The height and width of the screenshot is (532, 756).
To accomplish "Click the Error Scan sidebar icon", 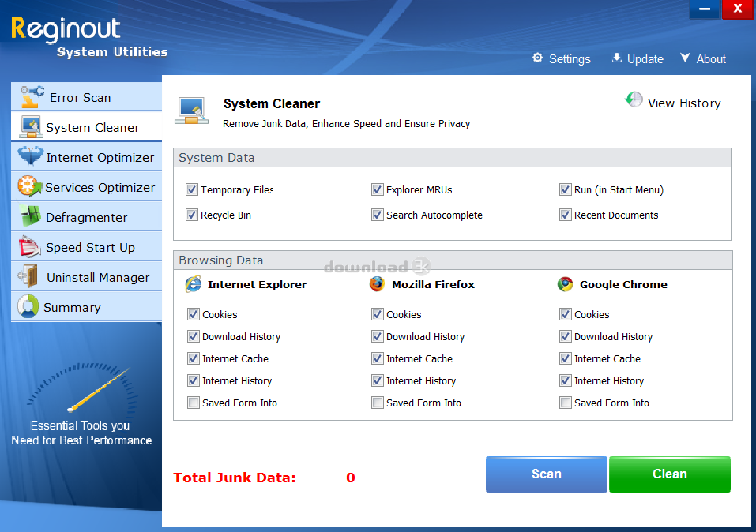I will coord(32,97).
